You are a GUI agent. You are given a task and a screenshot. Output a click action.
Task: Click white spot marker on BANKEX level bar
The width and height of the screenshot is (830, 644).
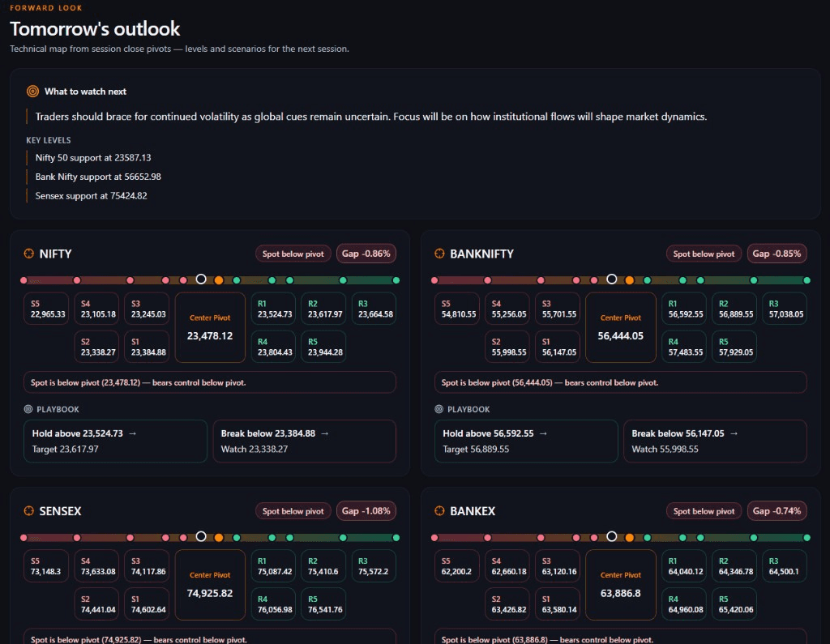611,536
